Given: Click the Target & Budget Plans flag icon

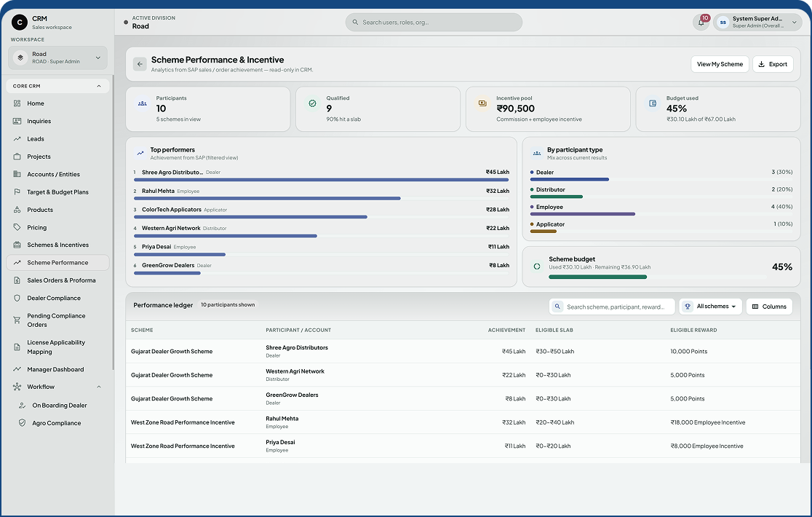Looking at the screenshot, I should (17, 192).
